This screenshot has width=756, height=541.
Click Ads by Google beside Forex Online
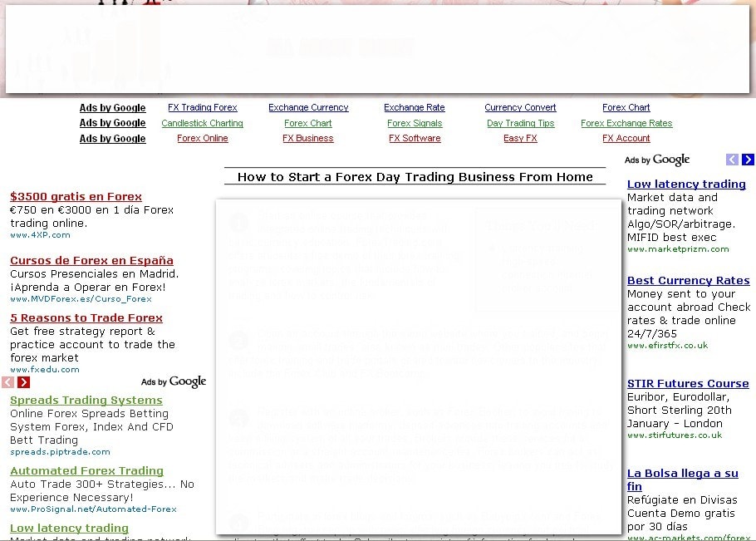click(112, 139)
